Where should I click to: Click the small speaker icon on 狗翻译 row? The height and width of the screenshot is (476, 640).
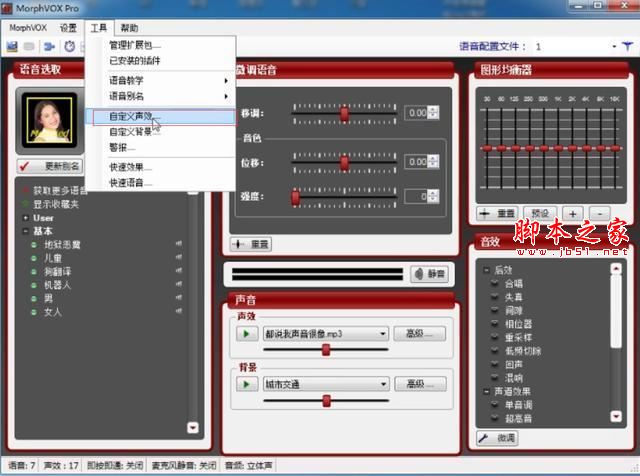tap(179, 271)
